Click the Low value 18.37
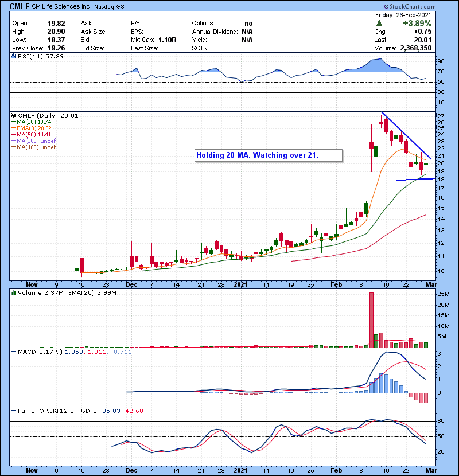 coord(56,40)
